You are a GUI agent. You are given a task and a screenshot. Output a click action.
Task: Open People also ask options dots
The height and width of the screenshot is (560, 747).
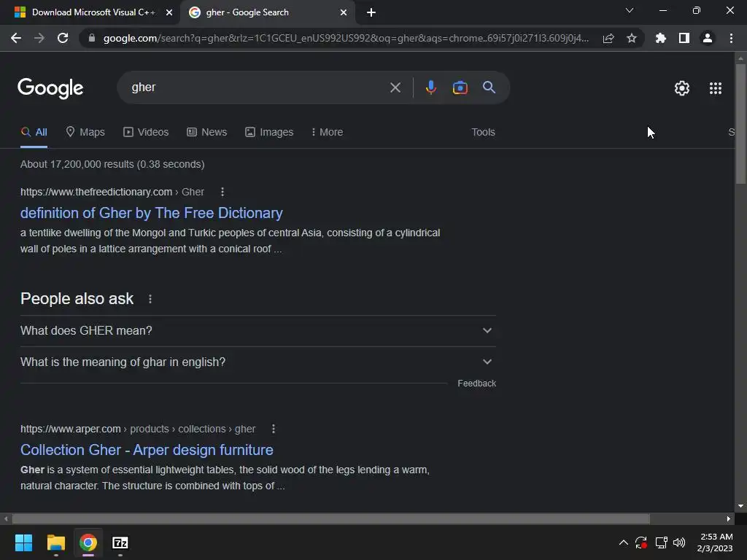[150, 299]
